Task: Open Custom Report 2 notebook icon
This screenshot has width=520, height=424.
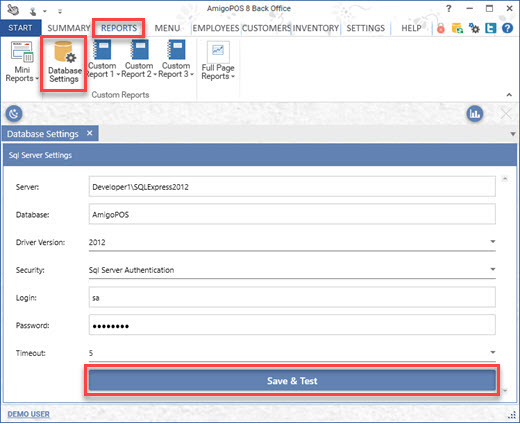Action: coord(139,49)
